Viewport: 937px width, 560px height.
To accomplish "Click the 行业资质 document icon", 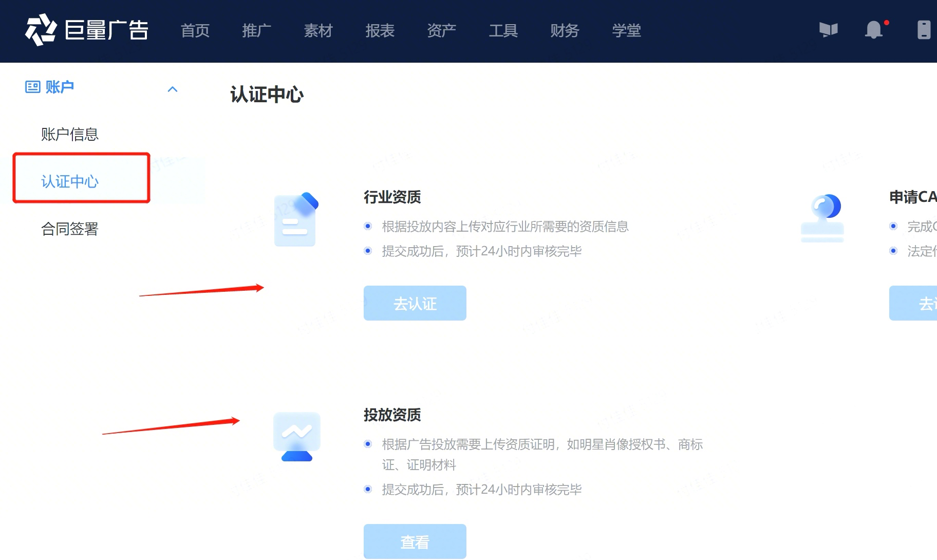I will point(296,219).
